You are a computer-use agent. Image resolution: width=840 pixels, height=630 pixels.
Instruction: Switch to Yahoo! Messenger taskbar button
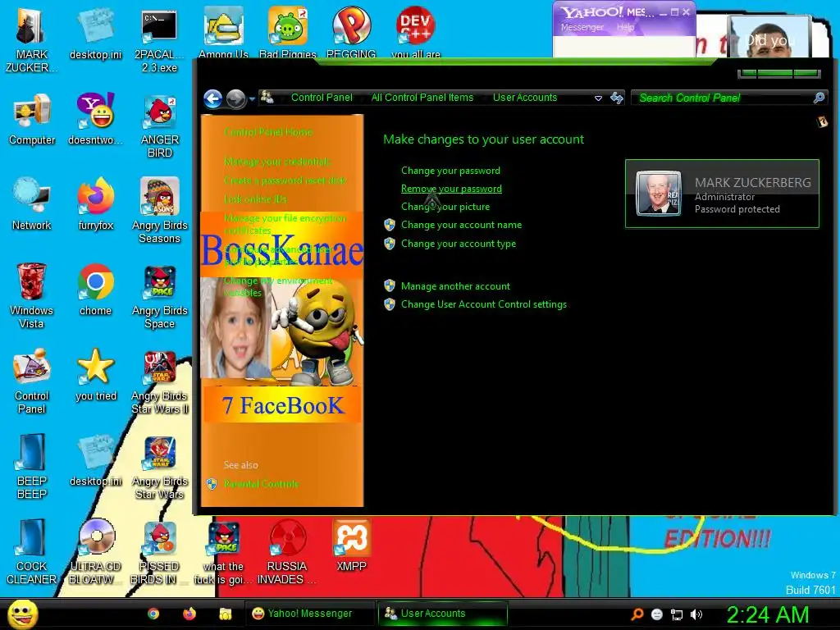pyautogui.click(x=309, y=614)
